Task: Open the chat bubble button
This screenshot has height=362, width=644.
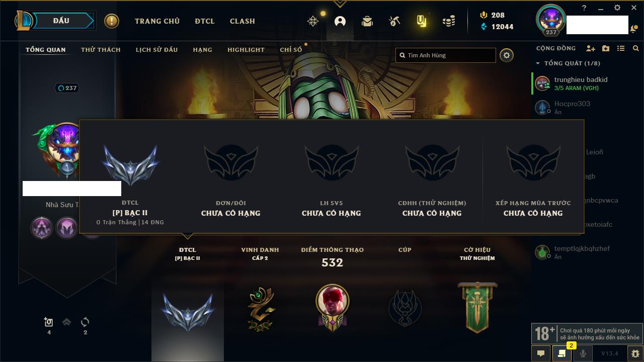Action: point(541,353)
